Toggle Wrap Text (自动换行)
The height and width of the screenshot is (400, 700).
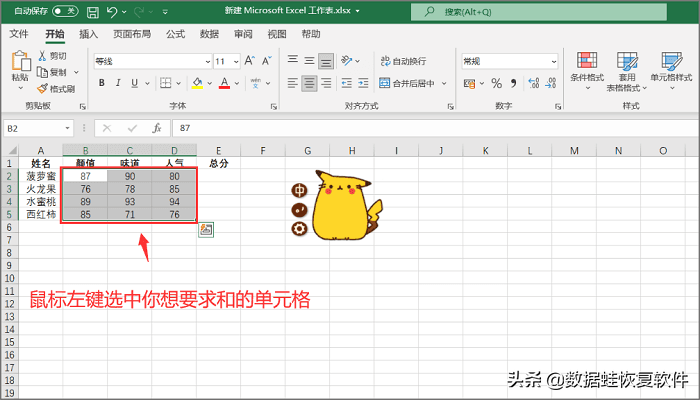tap(403, 61)
